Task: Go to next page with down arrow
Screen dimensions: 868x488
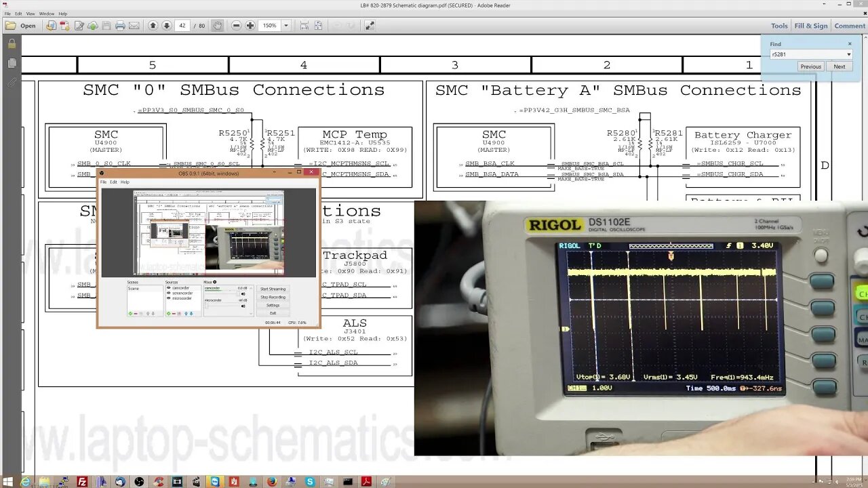Action: [166, 26]
